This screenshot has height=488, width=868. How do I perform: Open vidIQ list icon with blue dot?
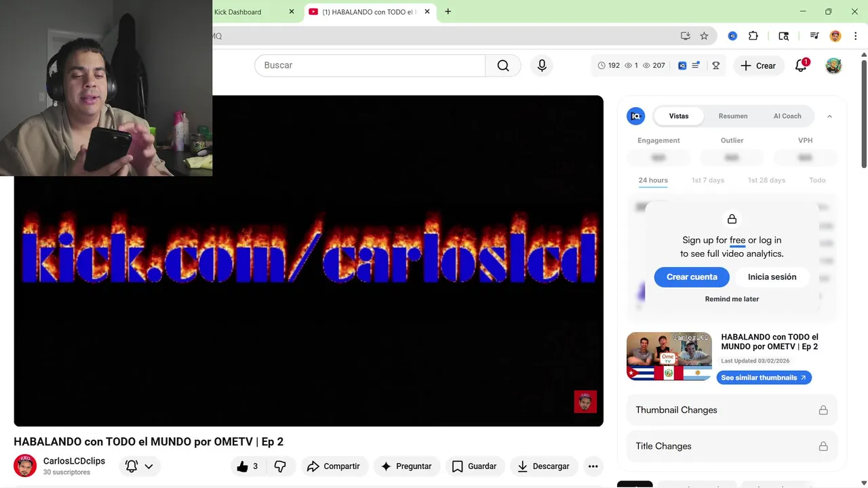coord(696,66)
